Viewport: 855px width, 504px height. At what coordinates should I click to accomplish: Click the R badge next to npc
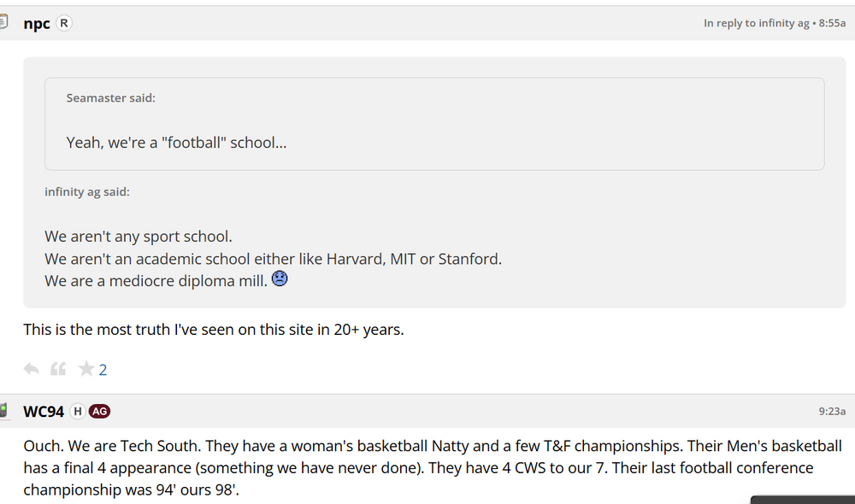pyautogui.click(x=64, y=24)
